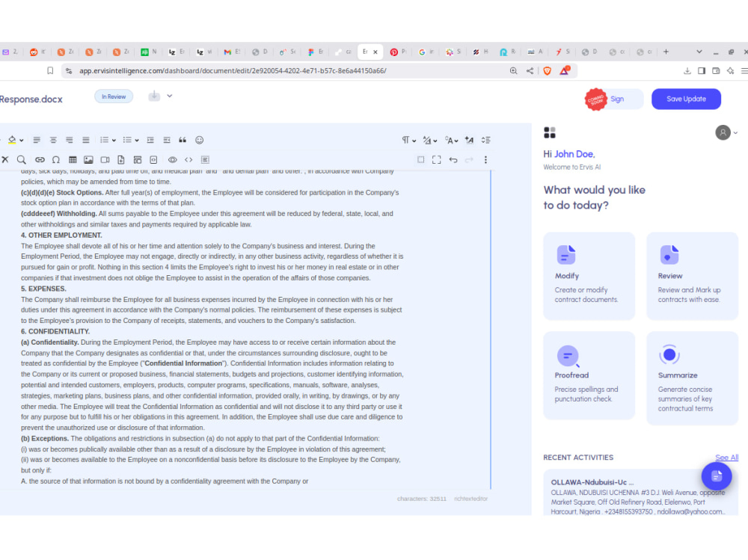This screenshot has width=748, height=560.
Task: Click the template layout icon
Action: pos(138,160)
